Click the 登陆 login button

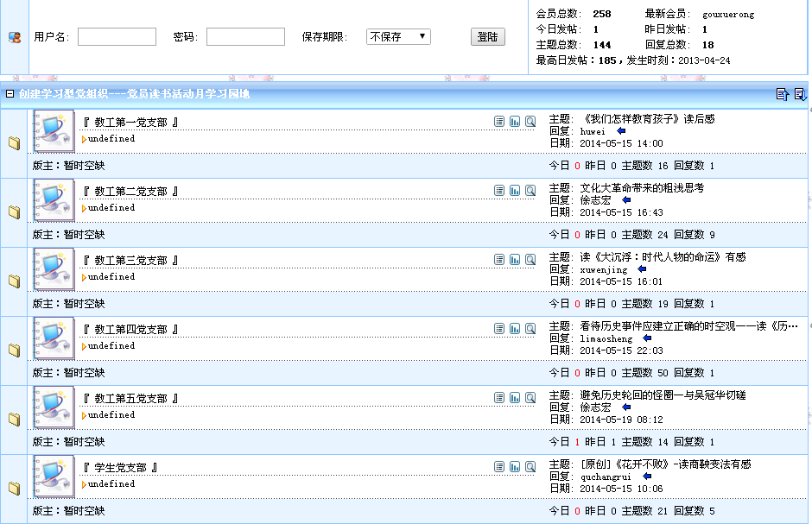(488, 37)
